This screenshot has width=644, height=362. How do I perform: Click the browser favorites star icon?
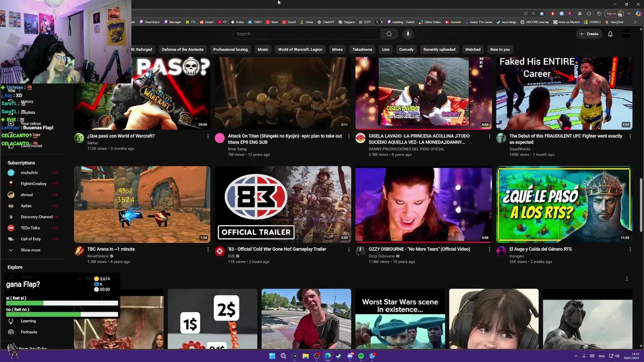542,14
